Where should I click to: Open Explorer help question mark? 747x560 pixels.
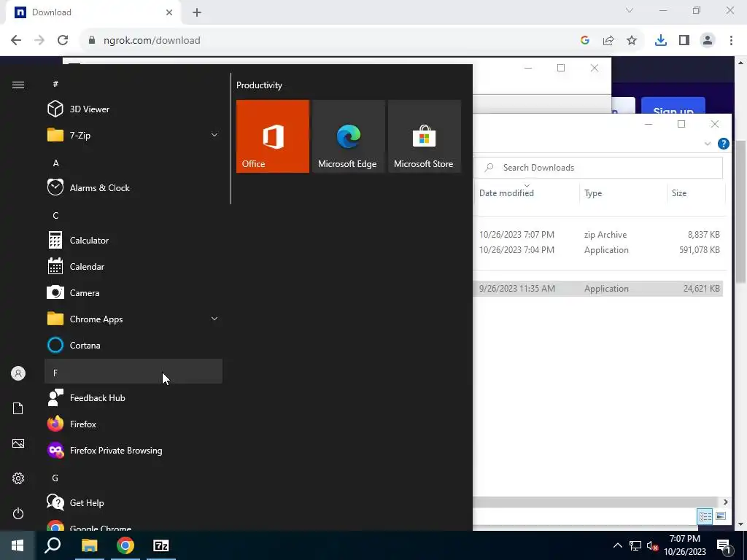[723, 144]
